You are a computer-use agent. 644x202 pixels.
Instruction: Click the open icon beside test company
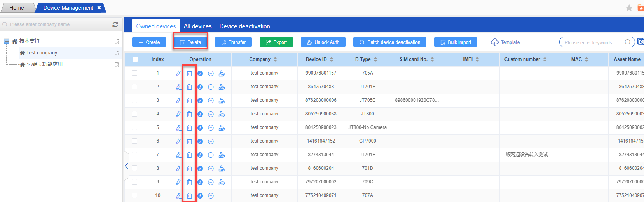pos(117,53)
